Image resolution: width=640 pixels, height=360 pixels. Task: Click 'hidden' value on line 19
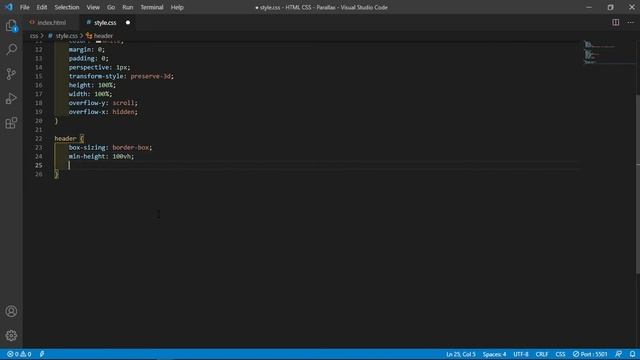pyautogui.click(x=123, y=112)
